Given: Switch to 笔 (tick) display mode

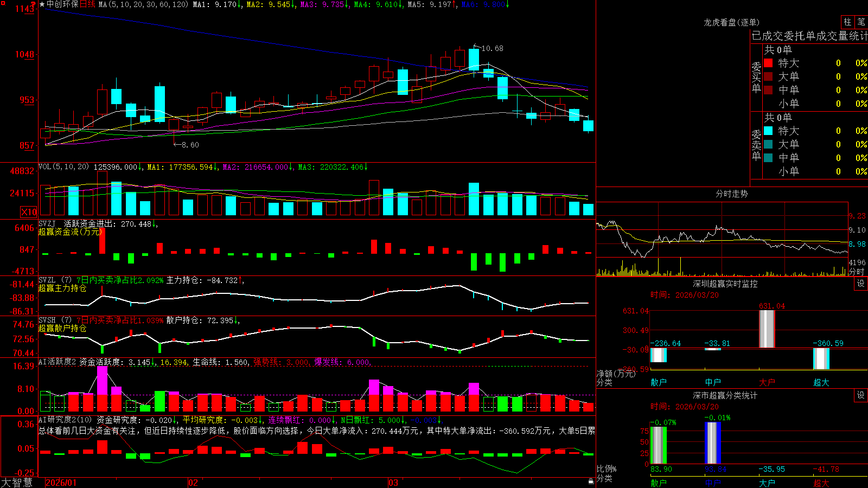Looking at the screenshot, I should tap(861, 22).
